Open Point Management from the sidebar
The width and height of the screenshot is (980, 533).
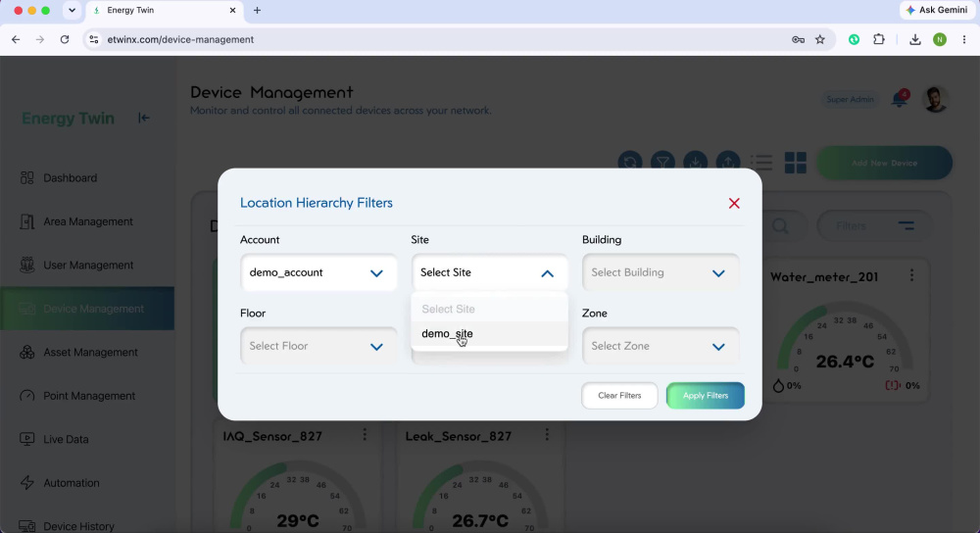87,396
